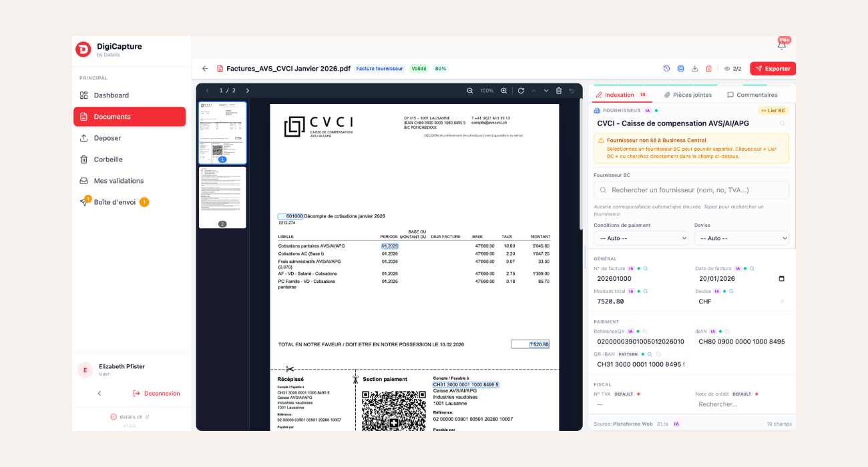
Task: Zoom in on the PDF viewer
Action: click(x=504, y=91)
